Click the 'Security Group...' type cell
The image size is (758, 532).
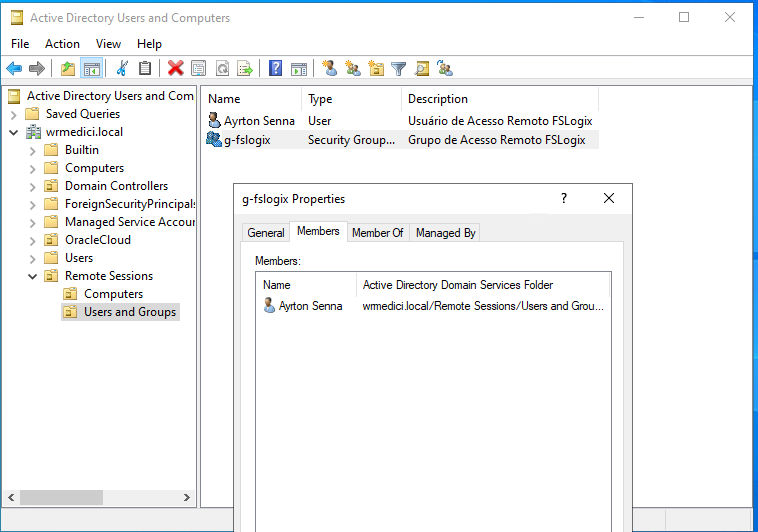click(351, 140)
